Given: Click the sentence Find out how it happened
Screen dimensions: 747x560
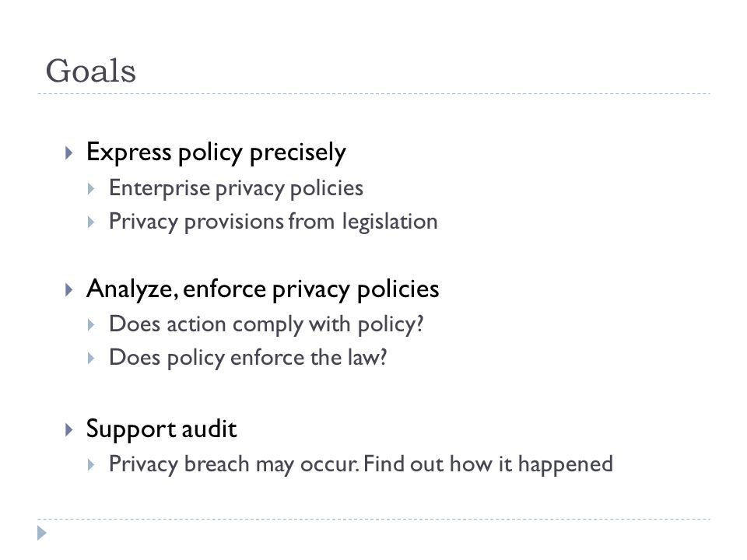Looking at the screenshot, I should point(488,464).
